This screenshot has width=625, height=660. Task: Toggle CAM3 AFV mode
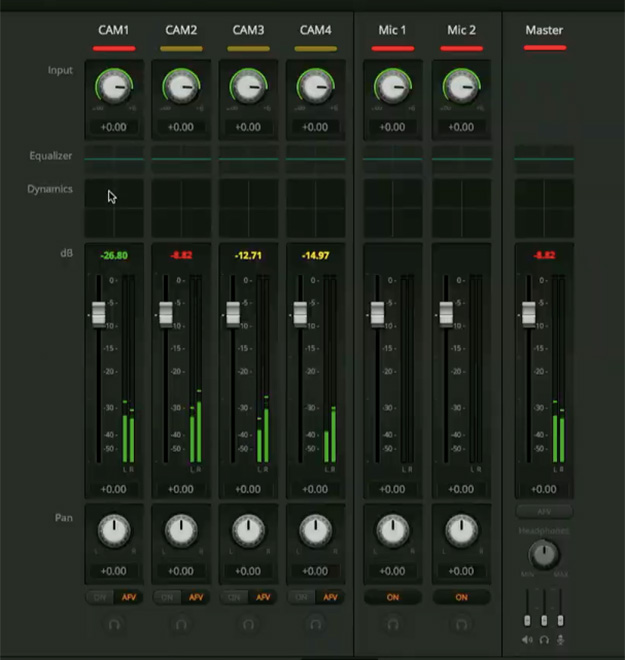point(263,597)
